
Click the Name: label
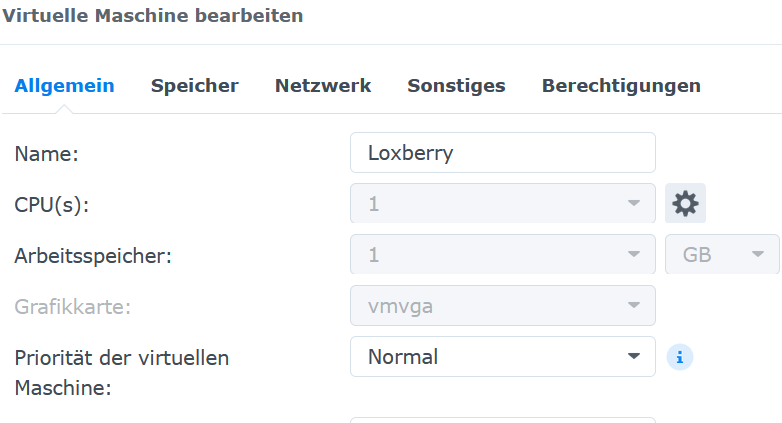click(46, 154)
